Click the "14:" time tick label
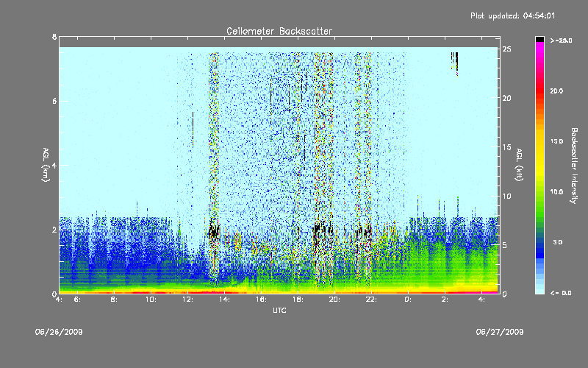The height and width of the screenshot is (368, 588). [x=224, y=300]
